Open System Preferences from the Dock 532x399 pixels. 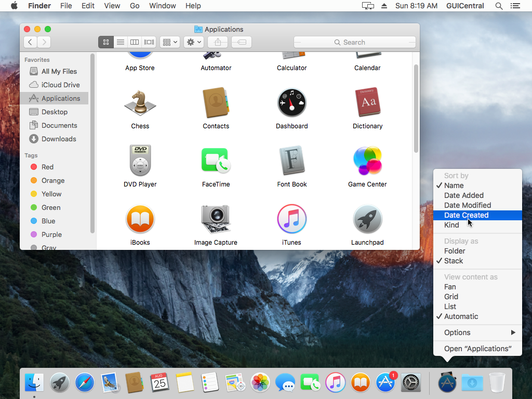click(x=410, y=383)
